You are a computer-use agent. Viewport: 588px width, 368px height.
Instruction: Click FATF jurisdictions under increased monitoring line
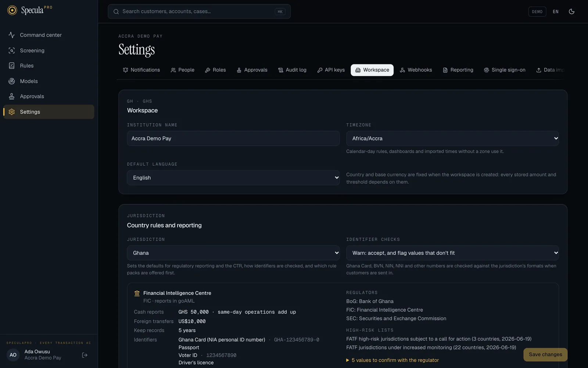(x=431, y=347)
